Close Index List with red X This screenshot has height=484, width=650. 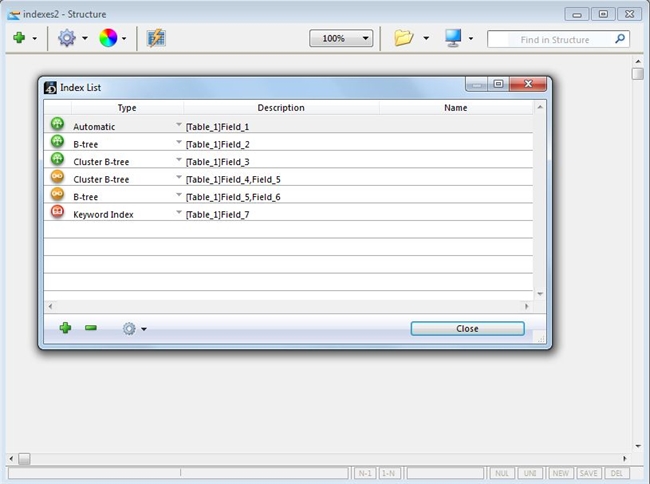(x=528, y=84)
